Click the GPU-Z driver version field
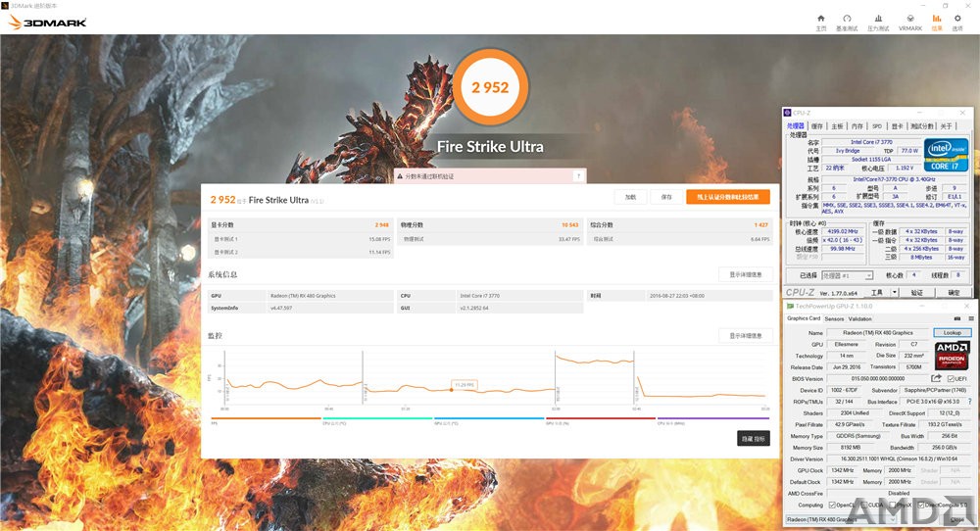This screenshot has height=531, width=980. pos(899,459)
